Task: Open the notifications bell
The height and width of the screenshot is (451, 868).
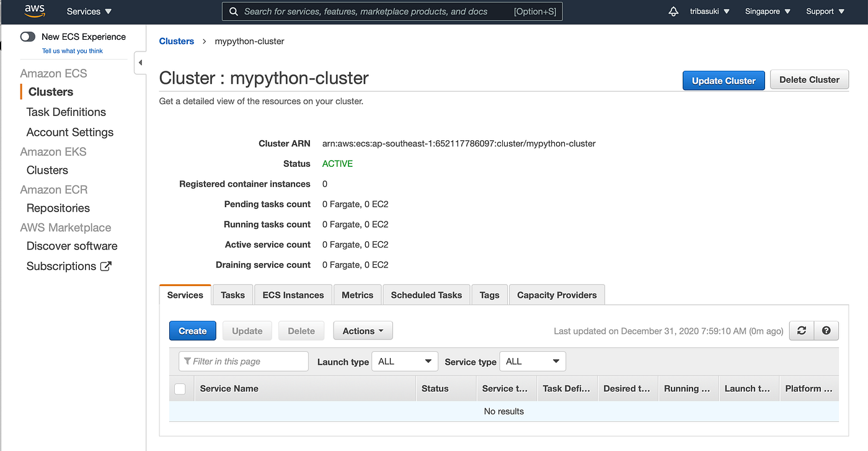Action: (x=673, y=11)
